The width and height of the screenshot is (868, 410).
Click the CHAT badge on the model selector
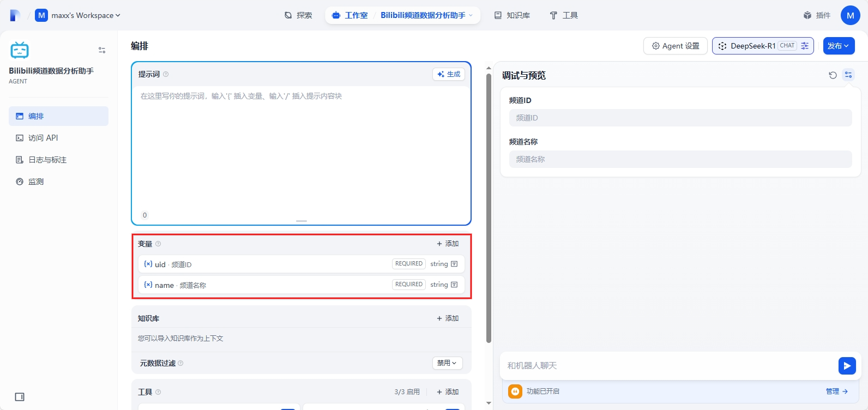click(787, 46)
